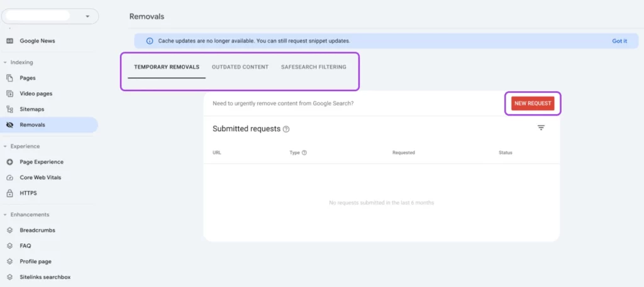Open Sitelinks searchbox in sidebar
The width and height of the screenshot is (644, 287).
click(45, 277)
